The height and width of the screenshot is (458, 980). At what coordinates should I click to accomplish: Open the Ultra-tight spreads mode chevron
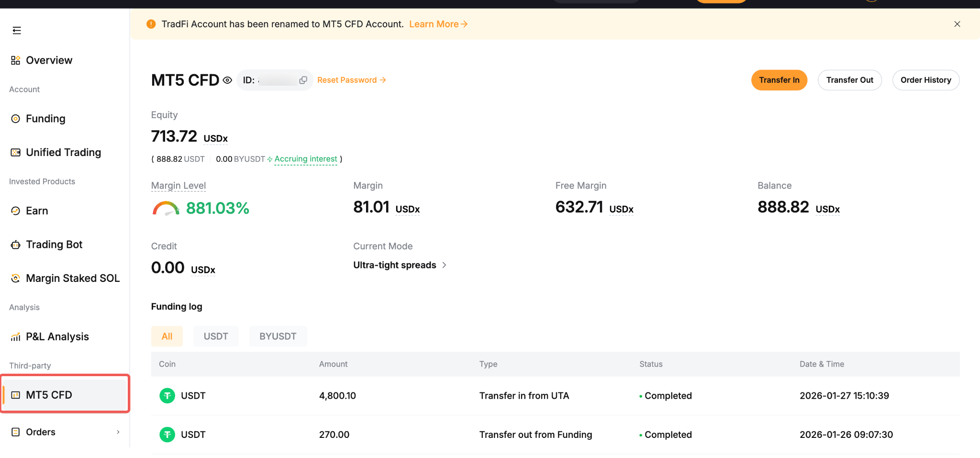click(x=444, y=265)
